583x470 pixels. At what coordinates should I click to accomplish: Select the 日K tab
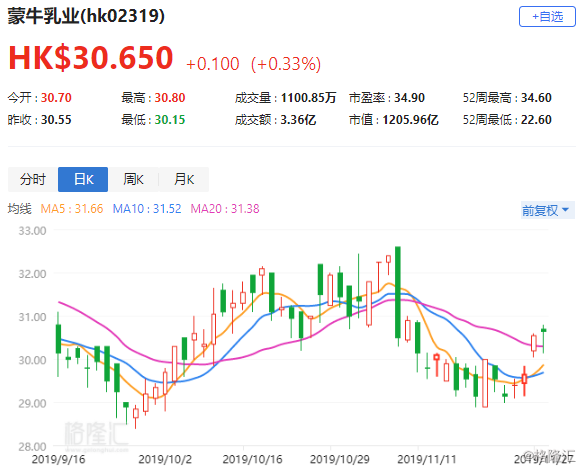click(x=83, y=180)
